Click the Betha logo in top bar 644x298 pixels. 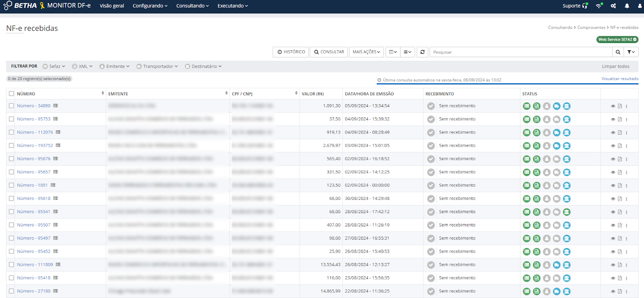[x=20, y=6]
